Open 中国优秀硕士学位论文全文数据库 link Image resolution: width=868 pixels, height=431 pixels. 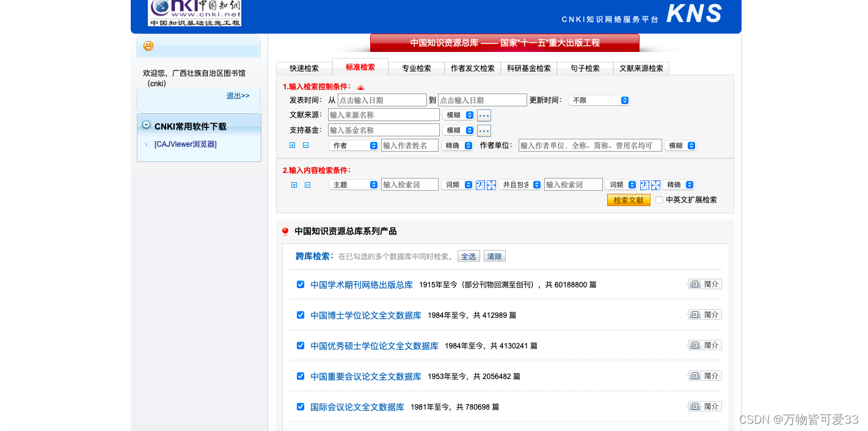(374, 346)
